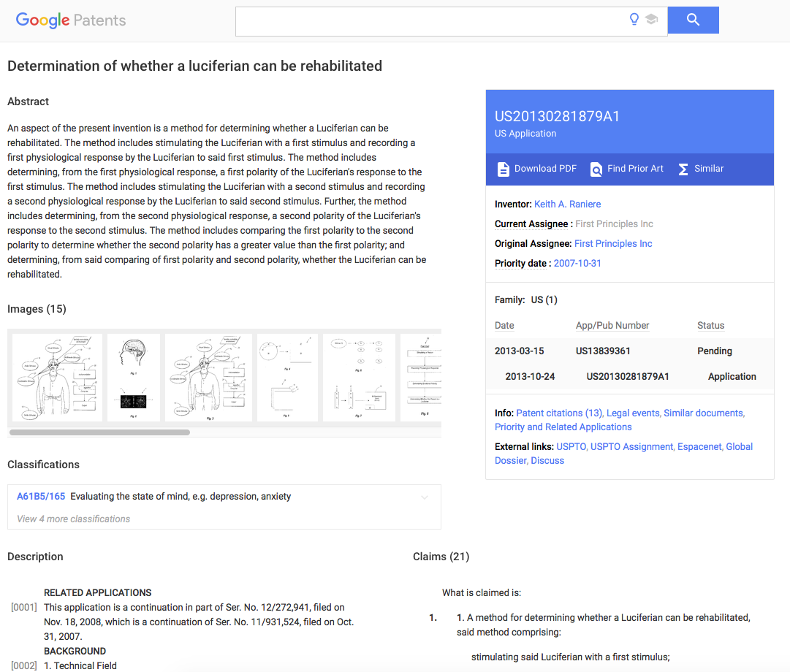Open the Legal events link

point(633,413)
